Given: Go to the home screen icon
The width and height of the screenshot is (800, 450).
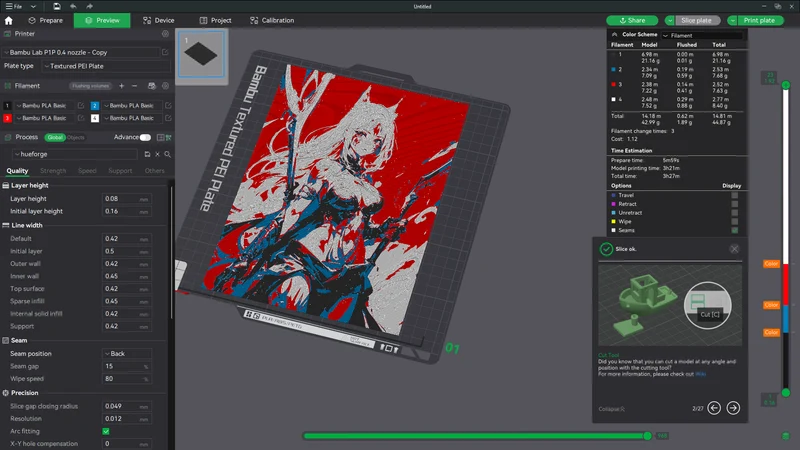Looking at the screenshot, I should point(8,20).
